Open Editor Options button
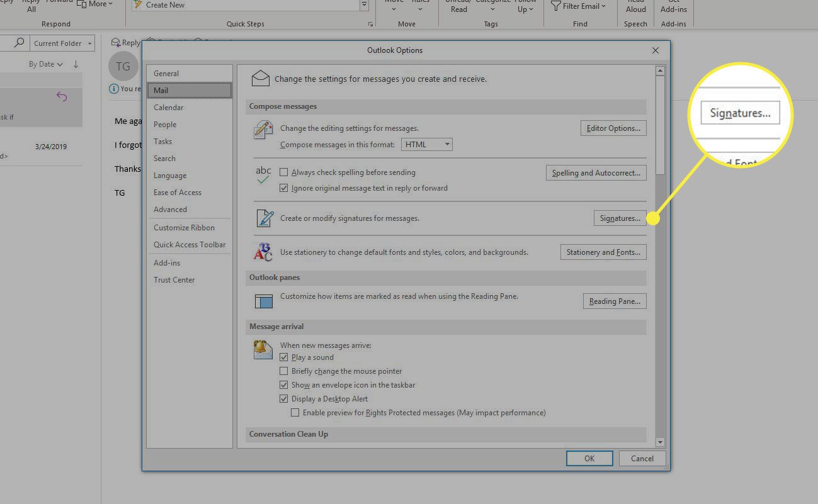 tap(613, 128)
